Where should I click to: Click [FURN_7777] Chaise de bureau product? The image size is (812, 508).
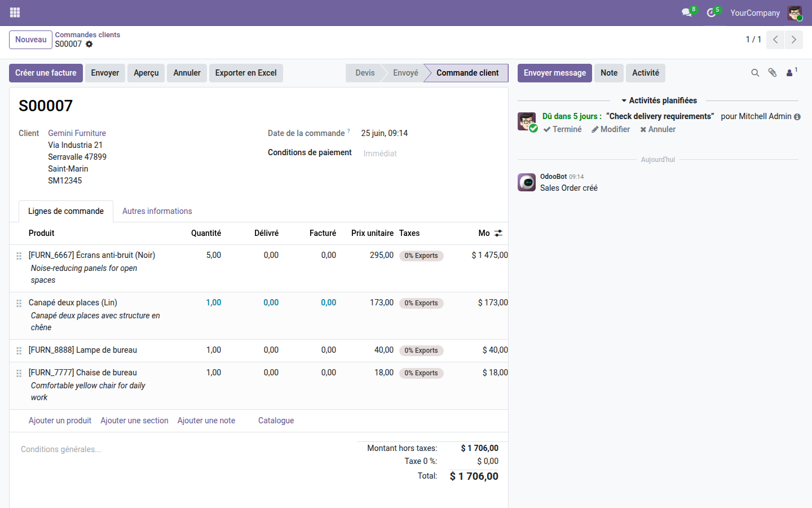pyautogui.click(x=83, y=373)
